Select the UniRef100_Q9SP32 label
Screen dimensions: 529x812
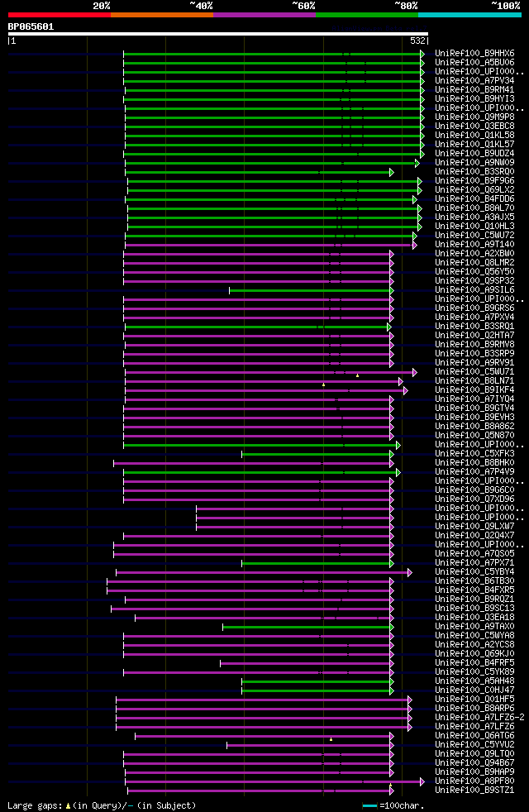pos(474,280)
